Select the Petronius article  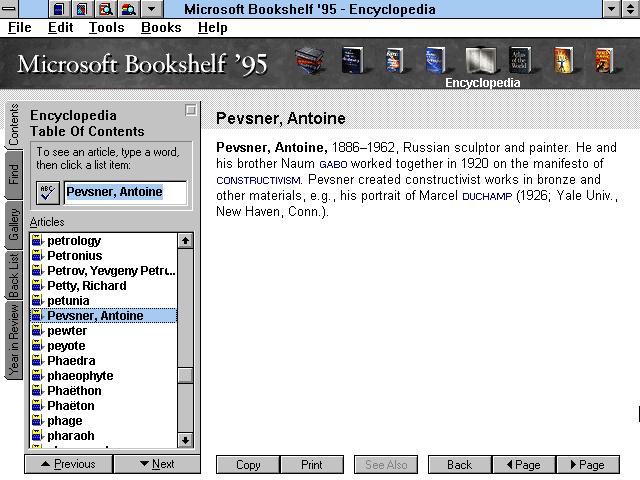104,256
